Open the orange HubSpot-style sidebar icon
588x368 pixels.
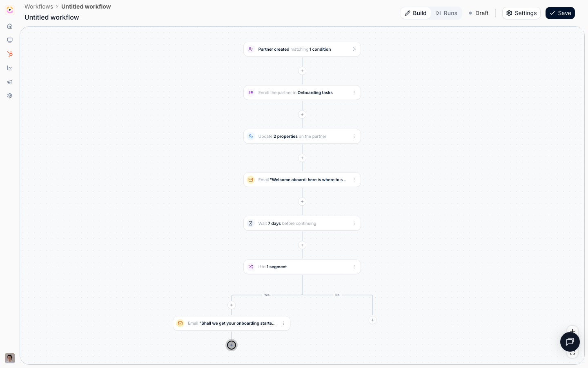tap(10, 54)
